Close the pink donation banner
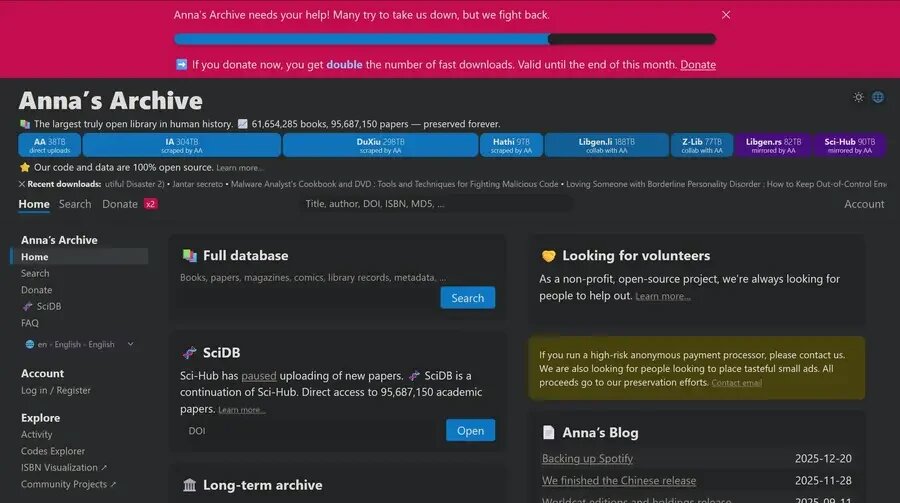 click(x=726, y=15)
